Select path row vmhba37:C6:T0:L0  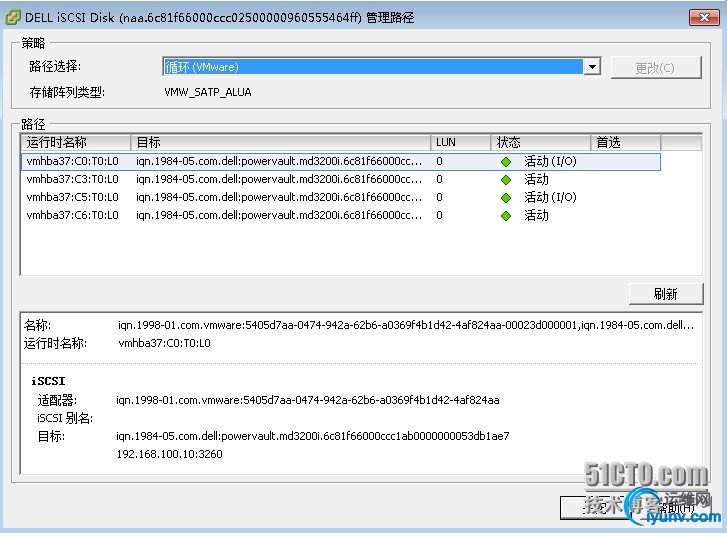(x=341, y=216)
